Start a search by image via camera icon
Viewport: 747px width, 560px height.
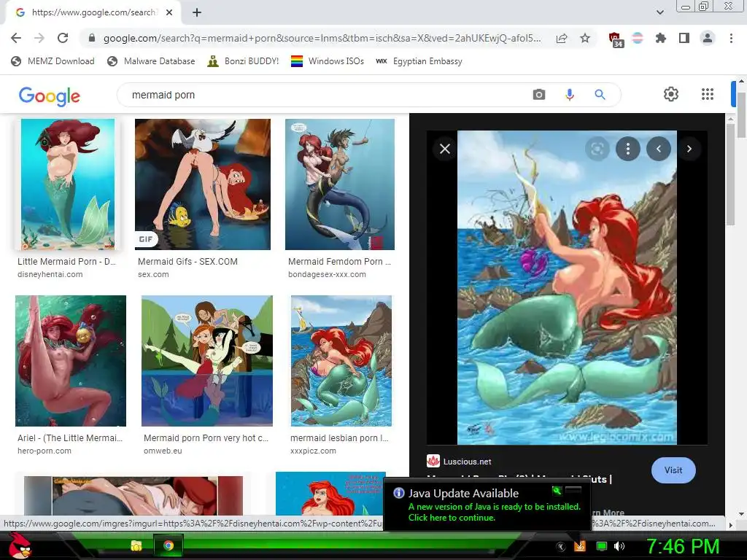[539, 95]
